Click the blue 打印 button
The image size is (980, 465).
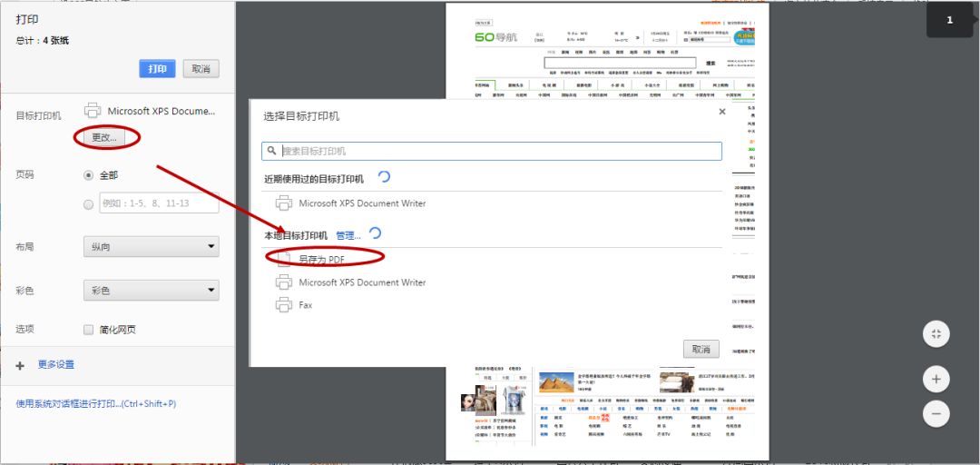tap(158, 69)
